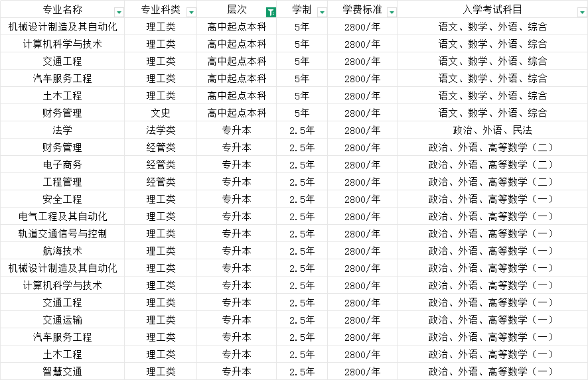Open the active 层次 filter button
Screen dimensions: 588x380
(x=271, y=13)
